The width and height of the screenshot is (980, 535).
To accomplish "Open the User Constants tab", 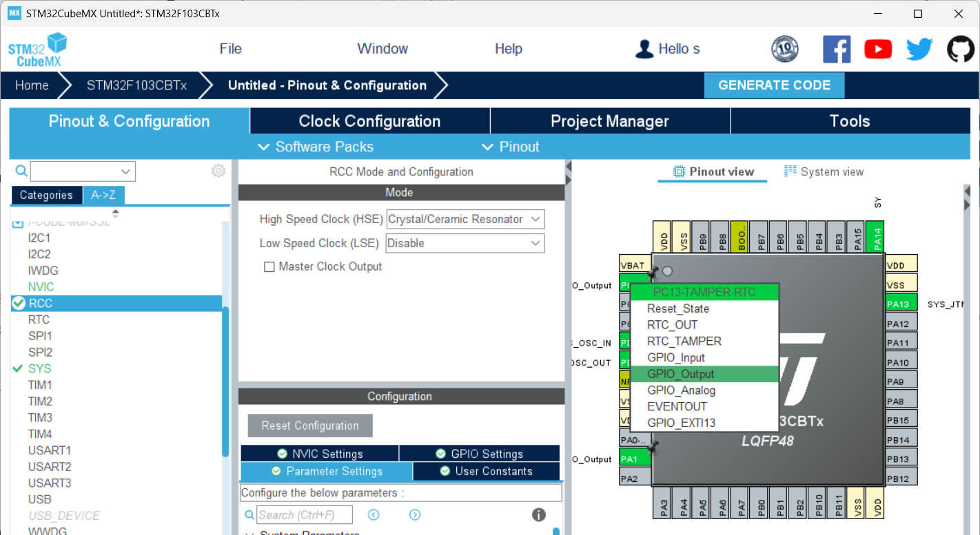I will point(486,471).
